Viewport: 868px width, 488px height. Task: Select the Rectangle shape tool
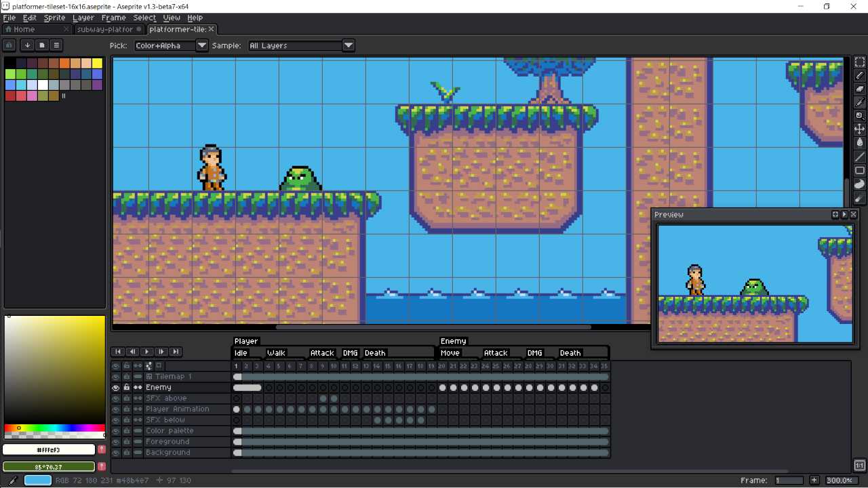pyautogui.click(x=860, y=171)
